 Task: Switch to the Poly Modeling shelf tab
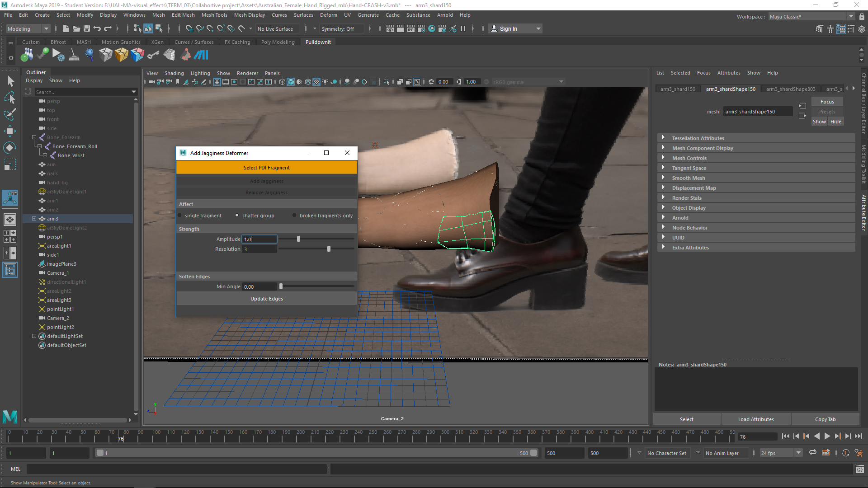tap(278, 42)
